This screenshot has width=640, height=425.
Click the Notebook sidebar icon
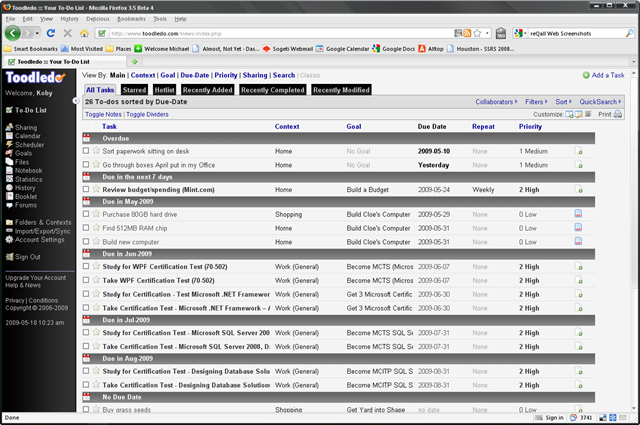pyautogui.click(x=8, y=170)
